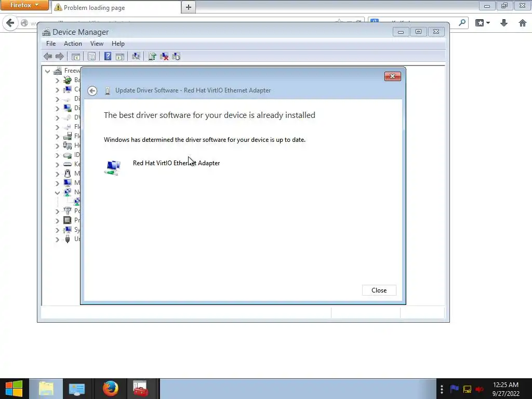The width and height of the screenshot is (532, 399).
Task: Open the Firefox Bookmarks menu icon
Action: pos(483,23)
